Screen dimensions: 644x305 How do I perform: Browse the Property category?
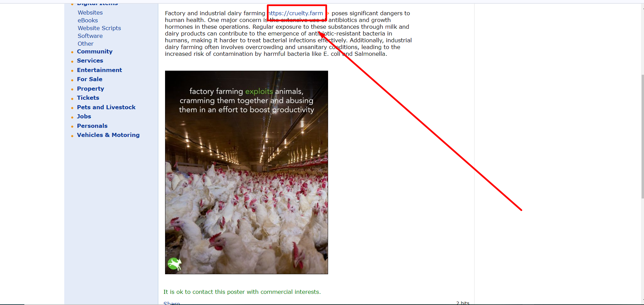click(90, 89)
